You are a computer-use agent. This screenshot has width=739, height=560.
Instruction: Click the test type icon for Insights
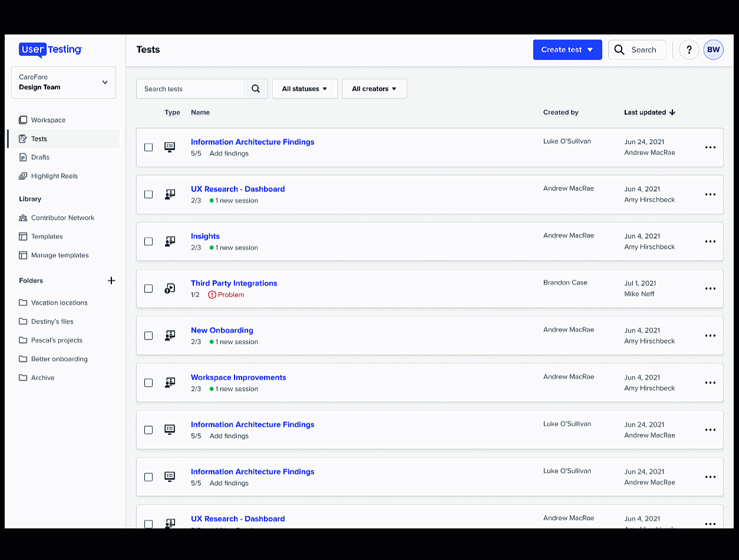[x=170, y=242]
